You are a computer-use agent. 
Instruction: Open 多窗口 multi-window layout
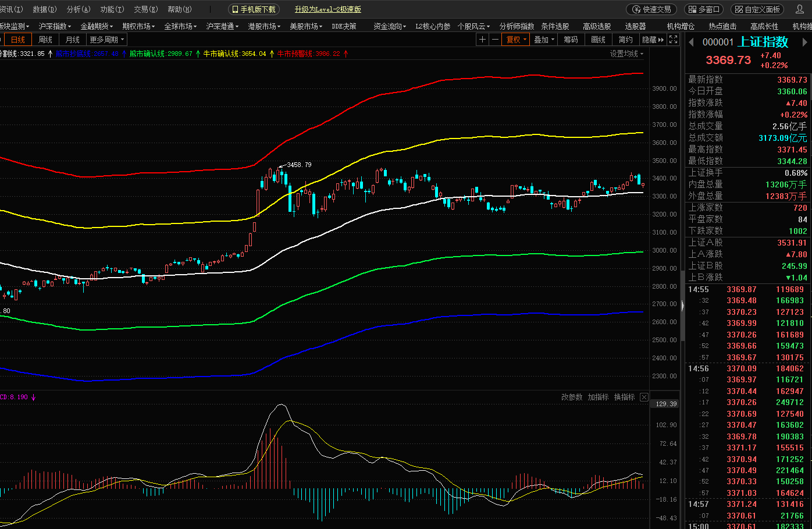(704, 9)
